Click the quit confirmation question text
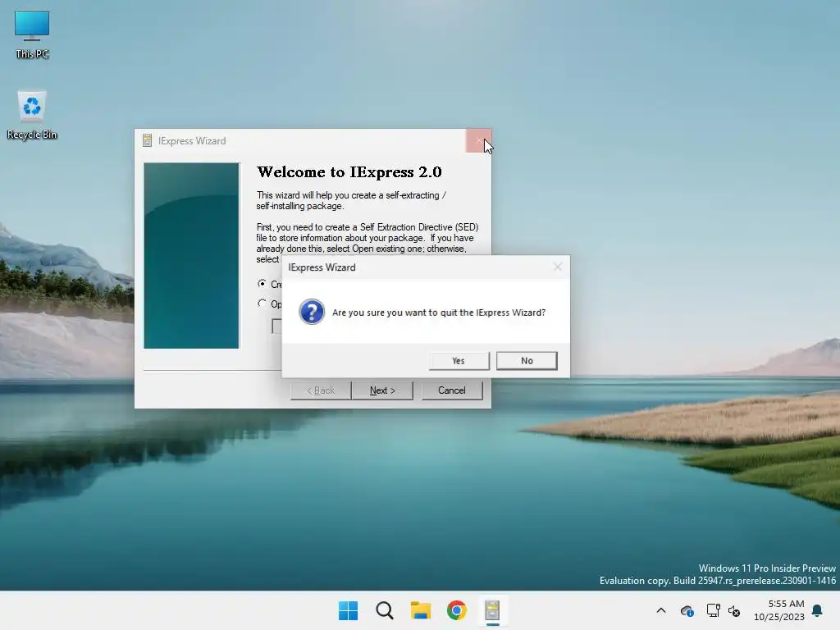Screen dimensions: 840x630 point(439,313)
